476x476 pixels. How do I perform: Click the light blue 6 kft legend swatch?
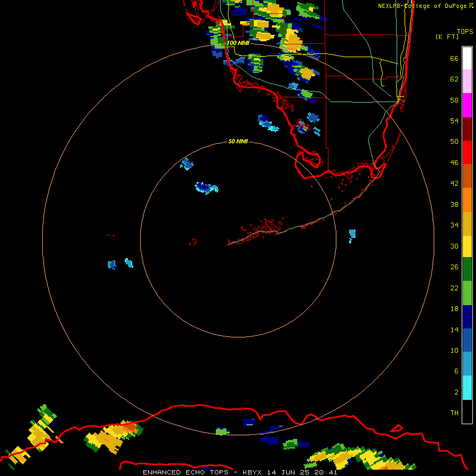467,364
